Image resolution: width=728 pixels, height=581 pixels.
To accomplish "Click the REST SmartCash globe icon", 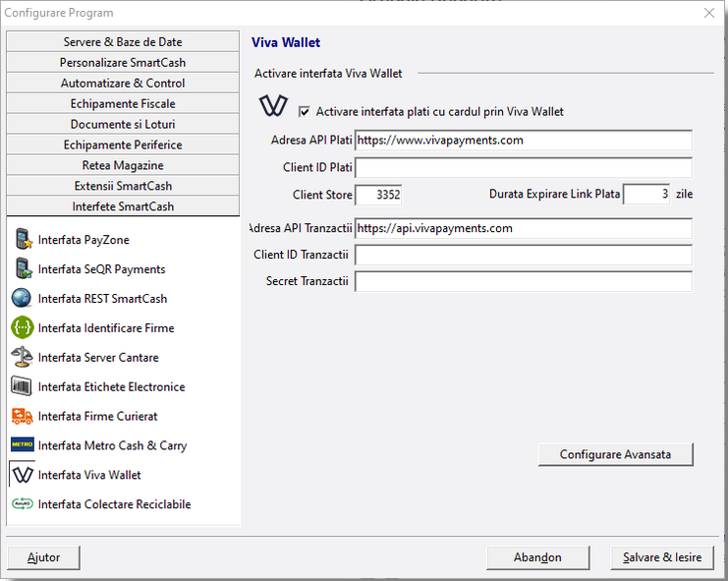I will [22, 298].
